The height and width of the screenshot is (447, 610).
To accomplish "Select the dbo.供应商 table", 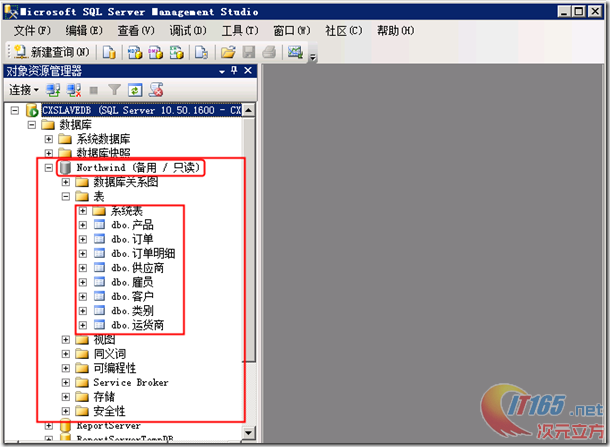I will [138, 268].
